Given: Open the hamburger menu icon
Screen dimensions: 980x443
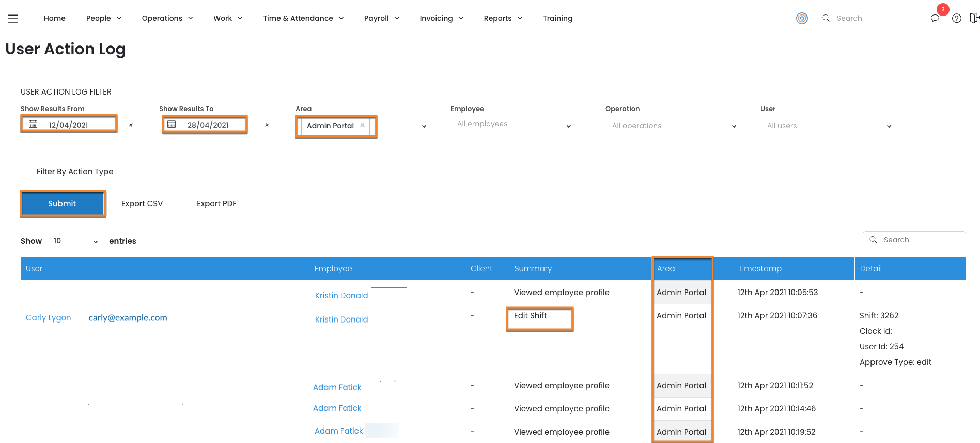Looking at the screenshot, I should [x=13, y=19].
